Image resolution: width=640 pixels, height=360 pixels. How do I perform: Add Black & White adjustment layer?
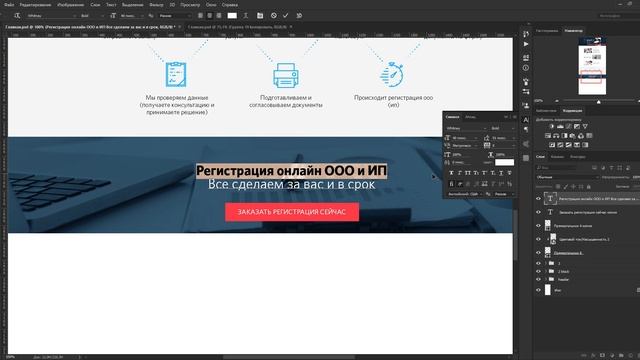click(564, 136)
